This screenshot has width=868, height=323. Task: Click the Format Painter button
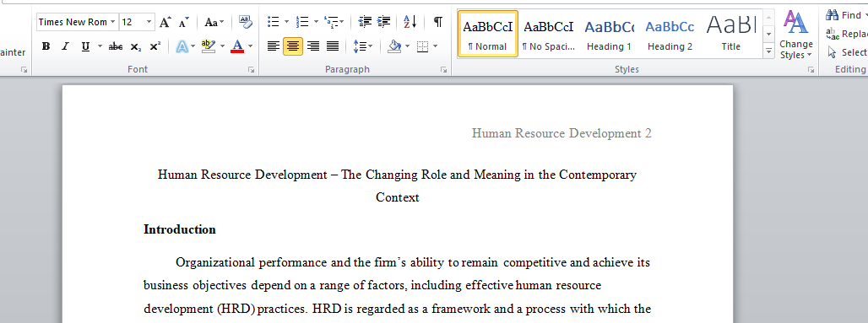[x=13, y=52]
